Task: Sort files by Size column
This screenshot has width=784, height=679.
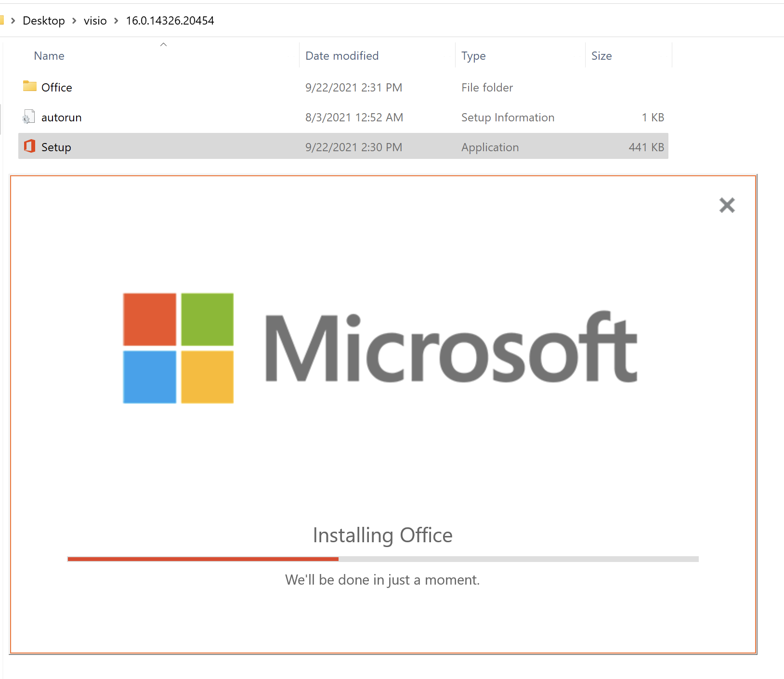Action: [601, 56]
